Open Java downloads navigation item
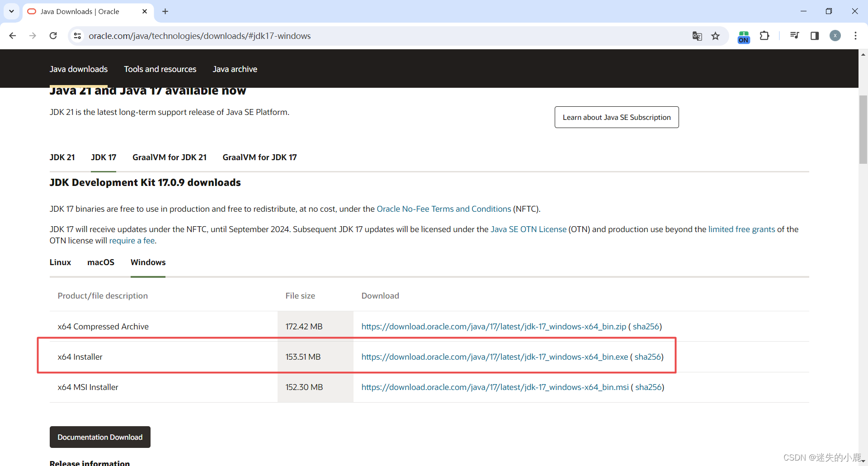This screenshot has width=868, height=466. tap(79, 69)
